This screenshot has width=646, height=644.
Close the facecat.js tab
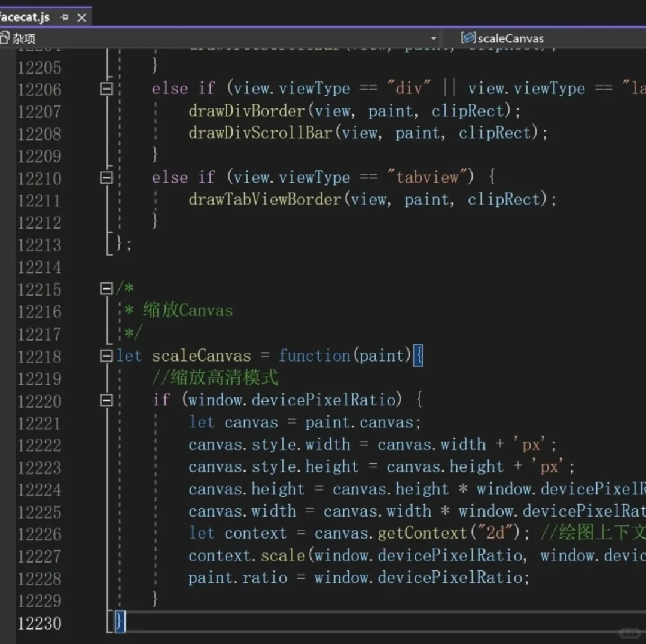pos(81,18)
